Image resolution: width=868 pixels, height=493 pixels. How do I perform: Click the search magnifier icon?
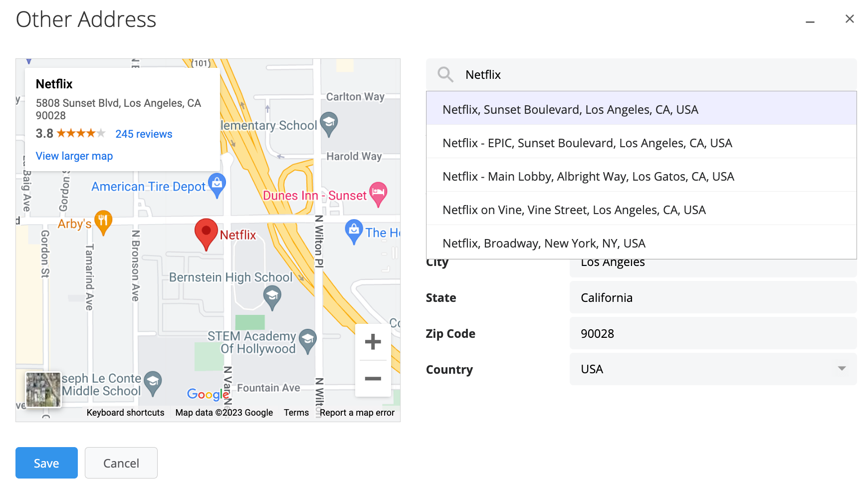click(x=445, y=75)
